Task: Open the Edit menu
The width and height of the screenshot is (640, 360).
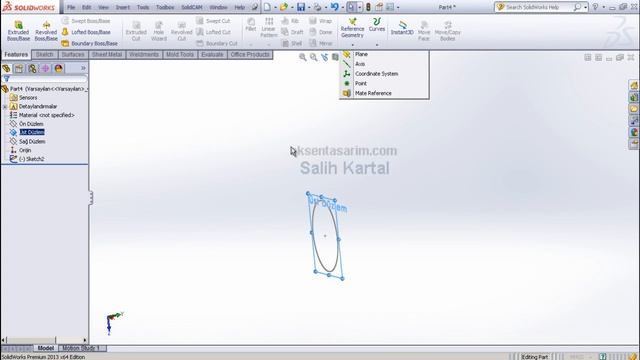Action: 87,7
